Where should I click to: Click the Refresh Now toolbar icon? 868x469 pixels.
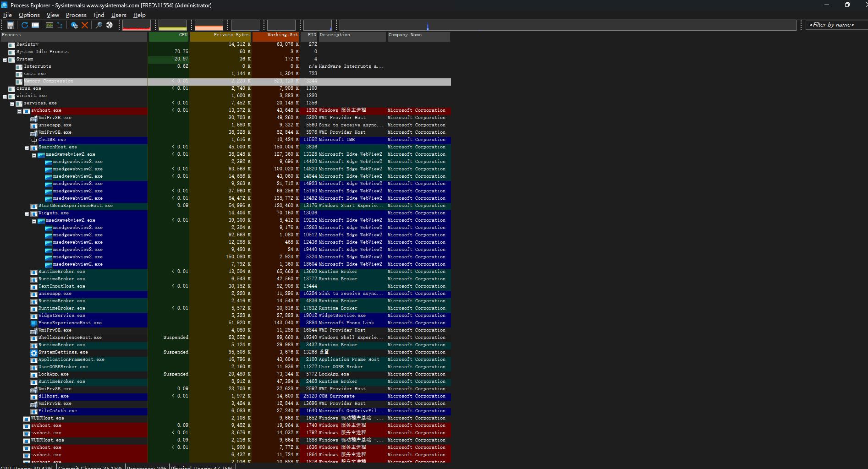click(x=25, y=25)
